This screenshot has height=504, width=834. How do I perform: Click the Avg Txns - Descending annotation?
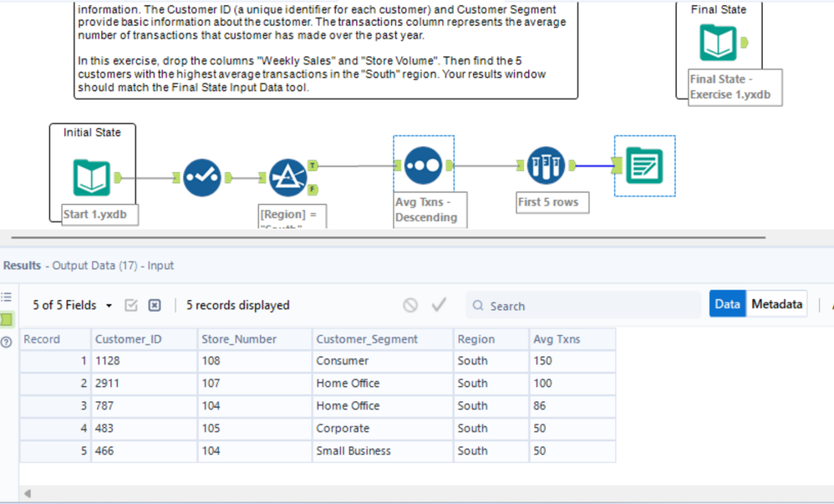430,210
